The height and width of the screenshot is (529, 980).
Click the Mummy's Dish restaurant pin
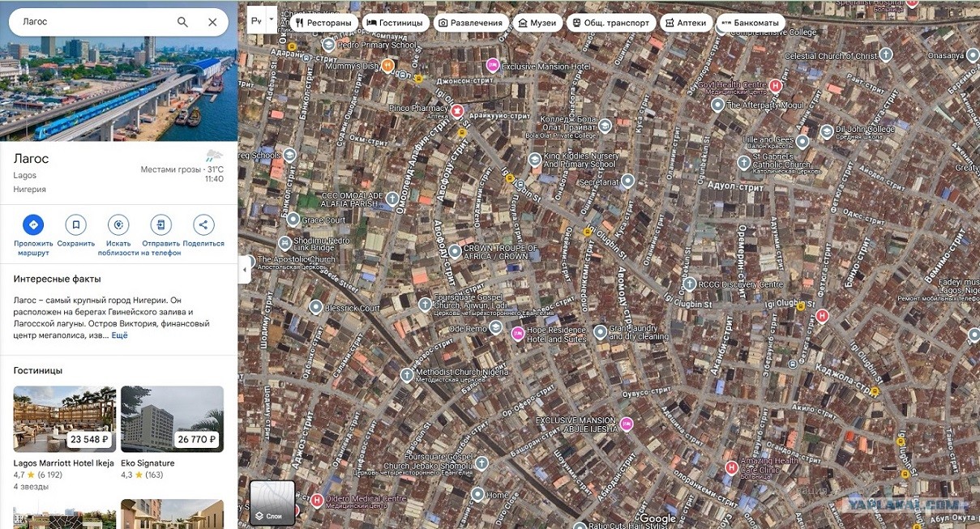click(388, 66)
